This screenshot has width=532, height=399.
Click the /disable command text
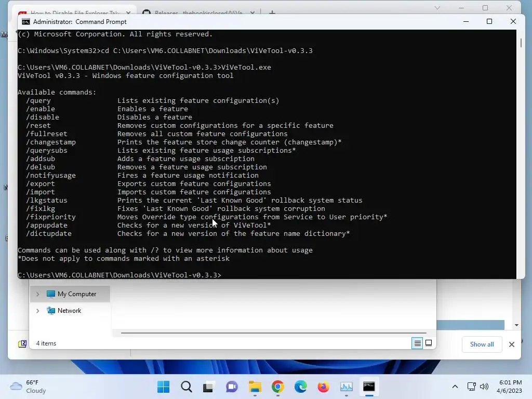(43, 117)
